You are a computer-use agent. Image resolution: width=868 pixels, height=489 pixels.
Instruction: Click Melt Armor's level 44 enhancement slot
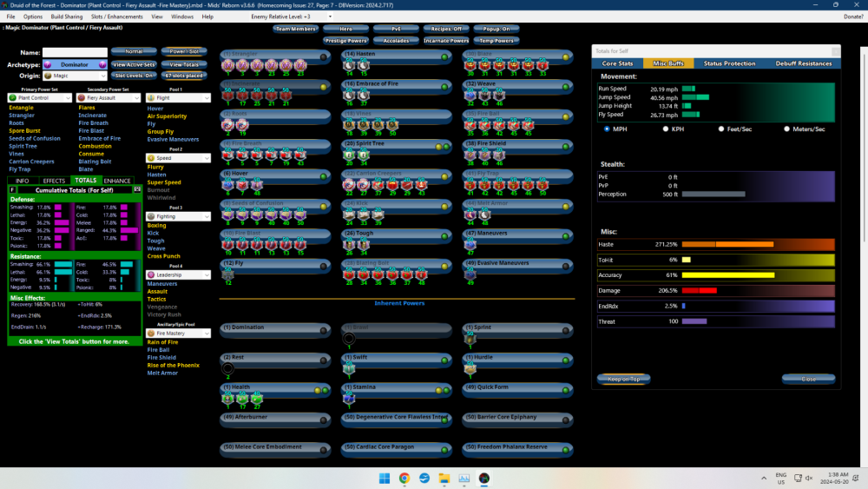[470, 215]
